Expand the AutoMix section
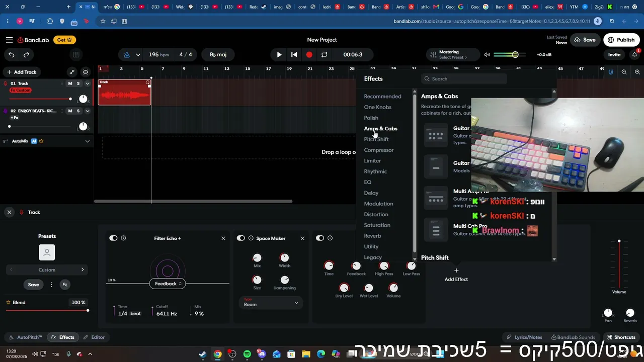Screen dimensions: 644x362 click(x=87, y=141)
